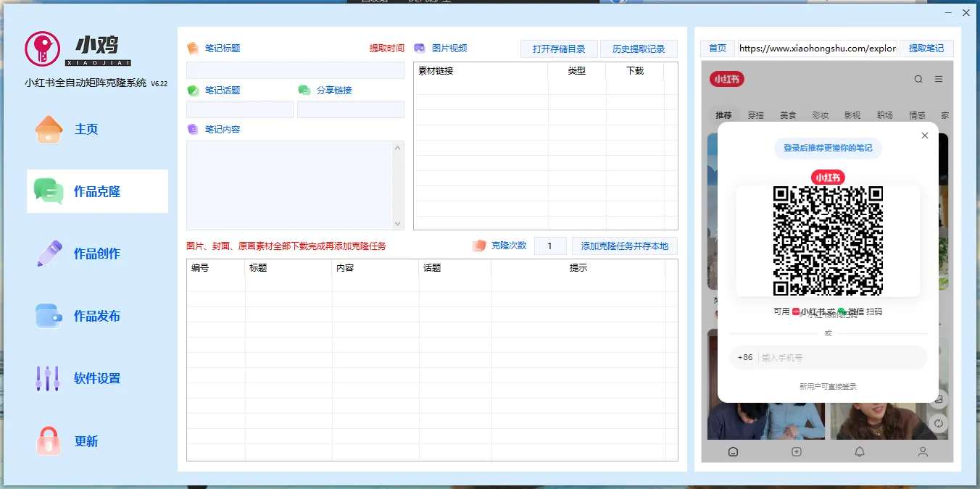The height and width of the screenshot is (489, 980).
Task: Click the 编号 column header
Action: (216, 268)
